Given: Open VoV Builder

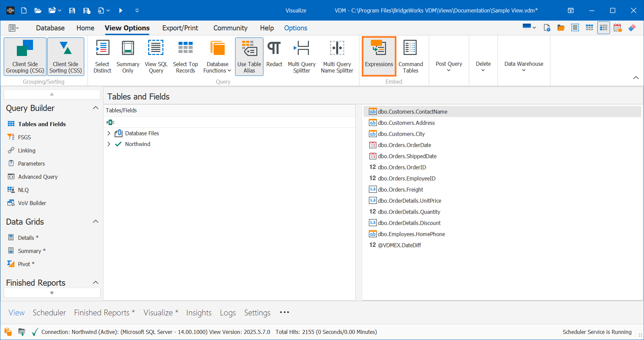Looking at the screenshot, I should [x=32, y=203].
